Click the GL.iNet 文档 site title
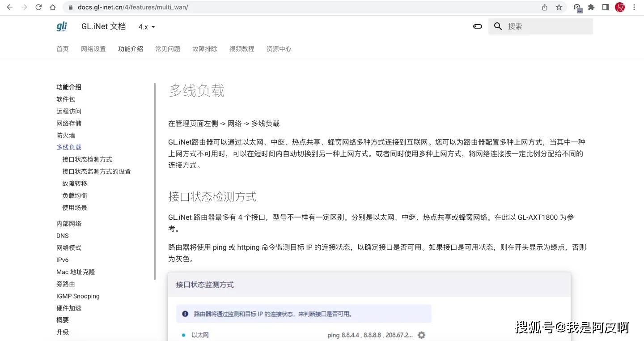644x341 pixels. (104, 26)
